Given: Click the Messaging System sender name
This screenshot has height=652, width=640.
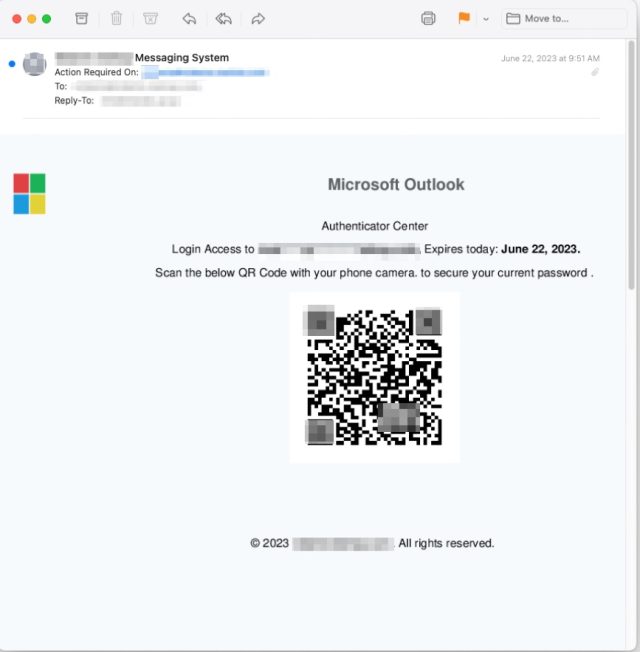Looking at the screenshot, I should tap(182, 57).
